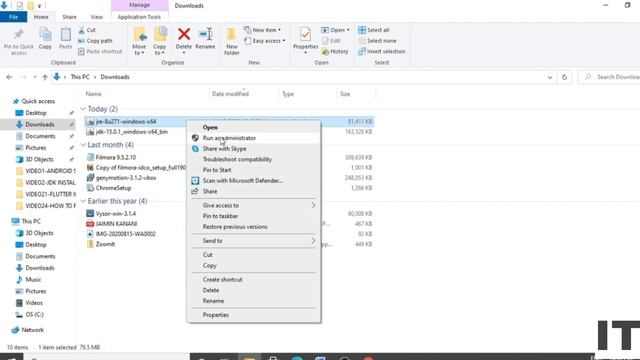Select the Filmora 9.5.2.10 file
Screen dimensions: 640x360
(x=116, y=157)
